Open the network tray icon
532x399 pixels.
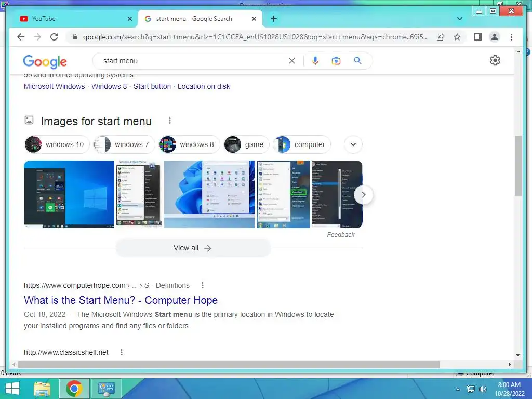471,389
